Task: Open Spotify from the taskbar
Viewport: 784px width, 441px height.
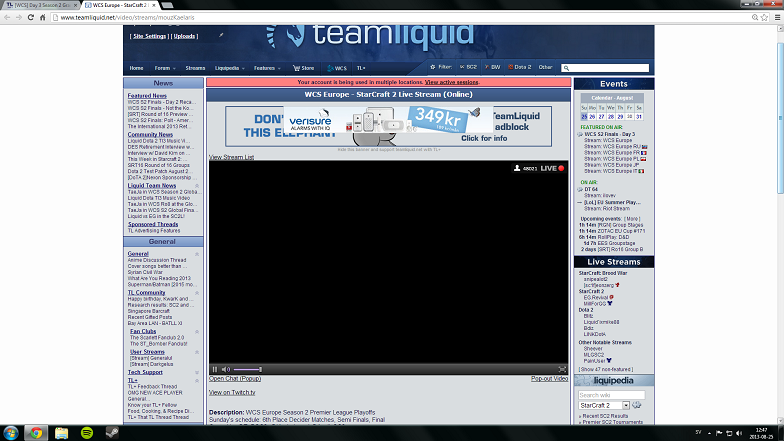Action: 87,433
